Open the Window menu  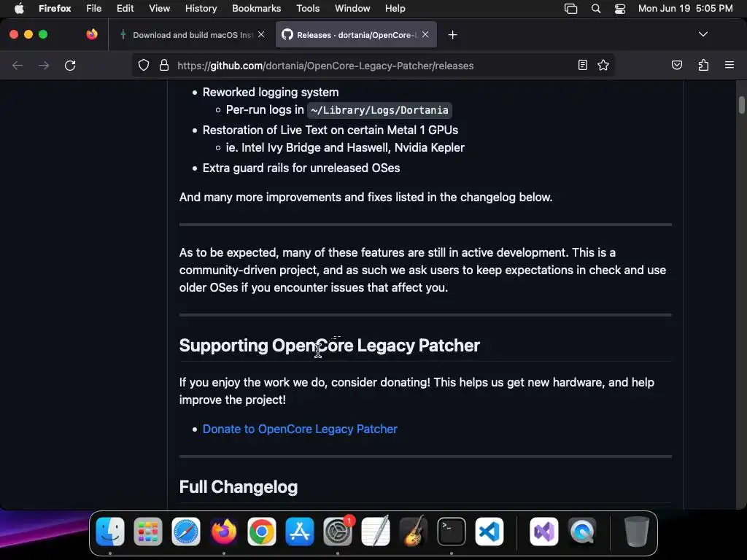click(x=352, y=9)
